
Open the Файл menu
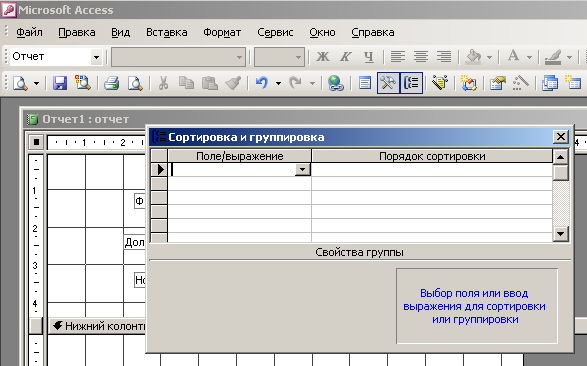click(29, 33)
